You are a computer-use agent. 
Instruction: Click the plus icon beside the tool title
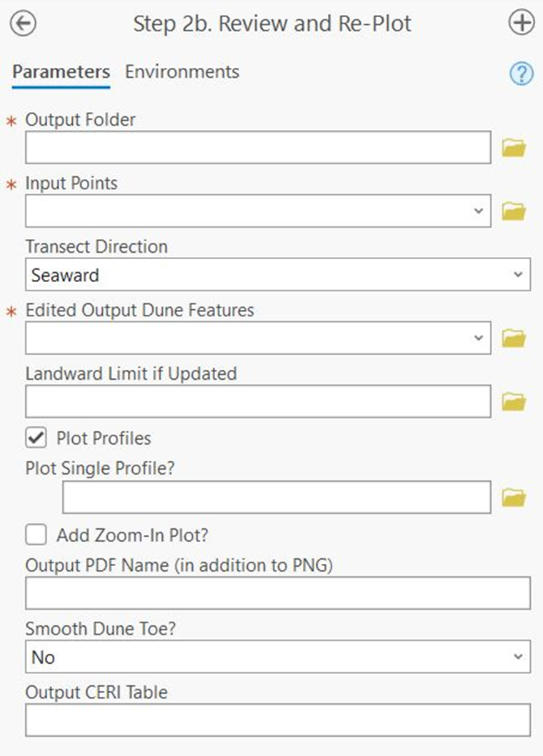click(522, 23)
